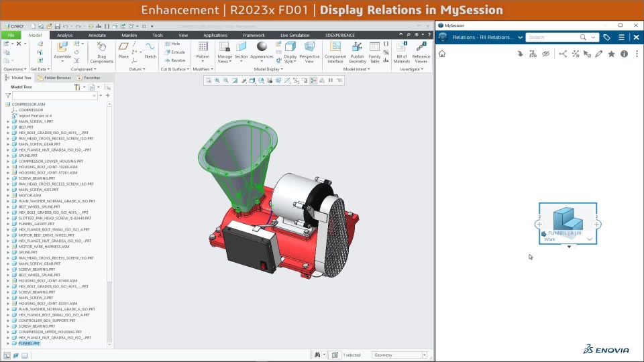Open the information icon in MySession
This screenshot has height=362, width=644.
[624, 54]
